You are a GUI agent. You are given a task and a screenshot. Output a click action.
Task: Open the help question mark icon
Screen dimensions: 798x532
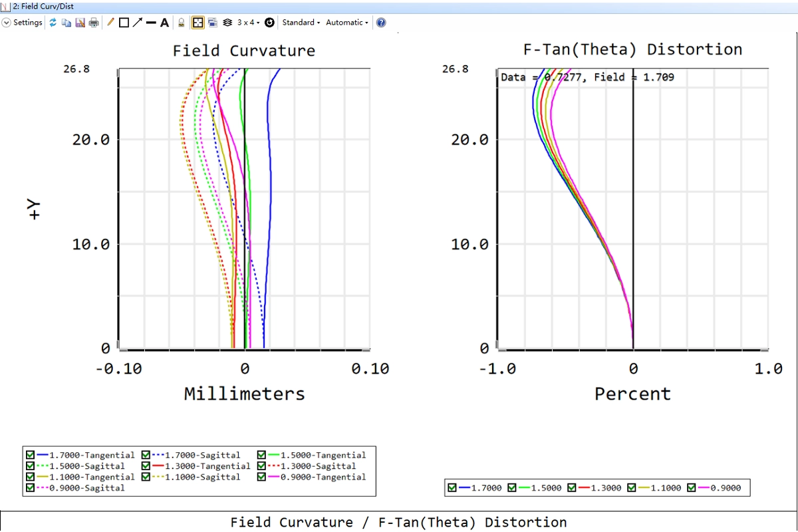pyautogui.click(x=381, y=23)
